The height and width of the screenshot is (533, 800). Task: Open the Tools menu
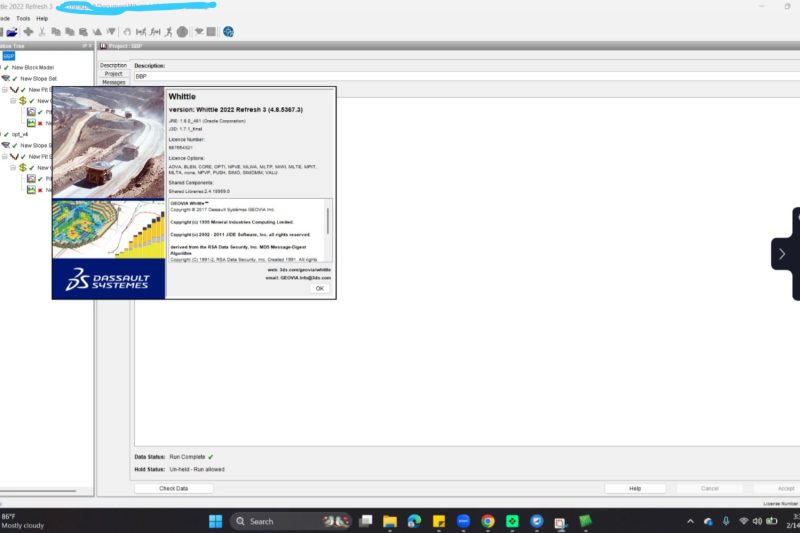point(23,18)
